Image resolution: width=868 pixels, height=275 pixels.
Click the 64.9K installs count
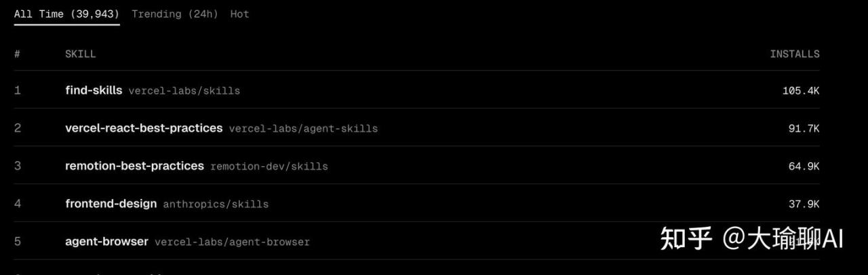(804, 166)
